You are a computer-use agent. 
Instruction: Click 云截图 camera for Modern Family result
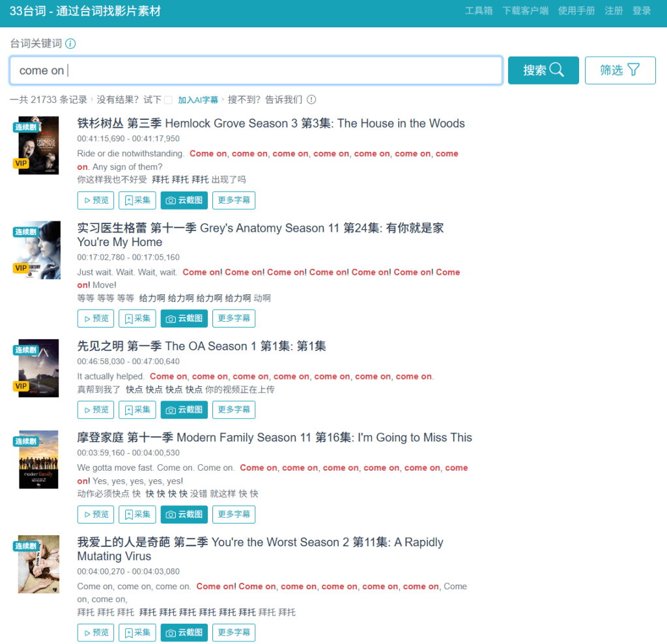[x=184, y=514]
